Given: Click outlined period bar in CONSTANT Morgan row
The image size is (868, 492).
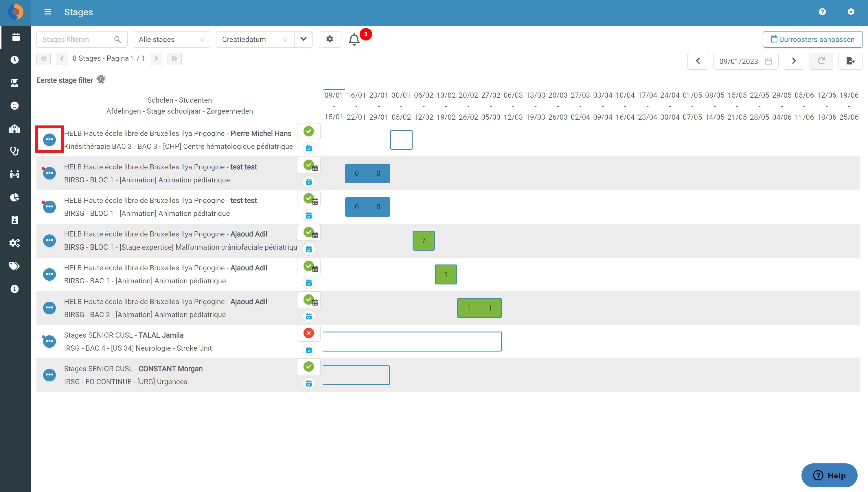Looking at the screenshot, I should tap(356, 375).
